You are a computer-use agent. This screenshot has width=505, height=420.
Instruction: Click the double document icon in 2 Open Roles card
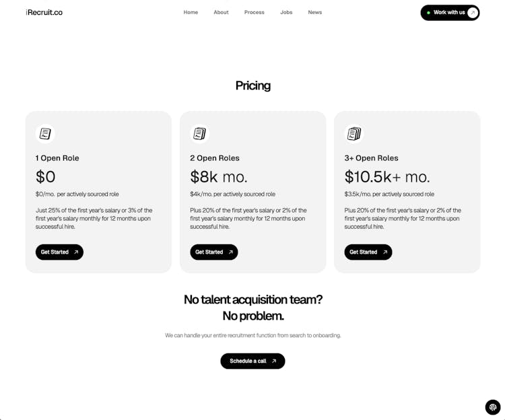click(199, 134)
